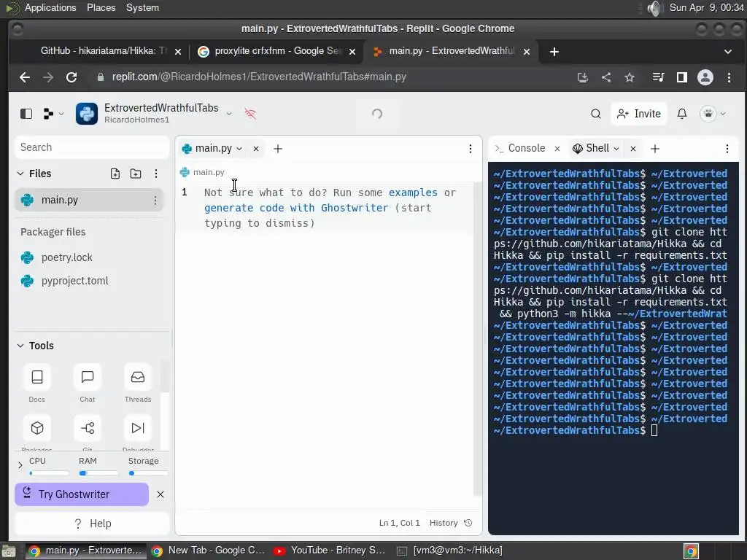This screenshot has height=560, width=747.
Task: Expand the ExtrovertedWrathfulTabs repl name dropdown
Action: [x=229, y=113]
